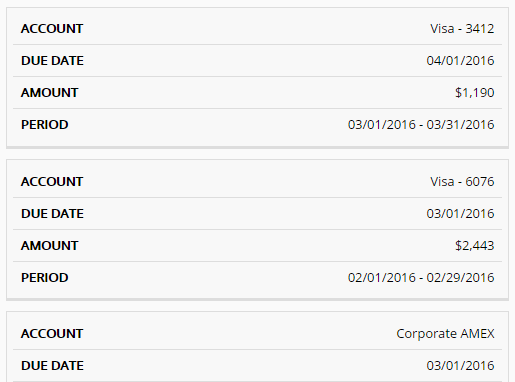Select the Visa - 3412 account value

click(x=462, y=29)
